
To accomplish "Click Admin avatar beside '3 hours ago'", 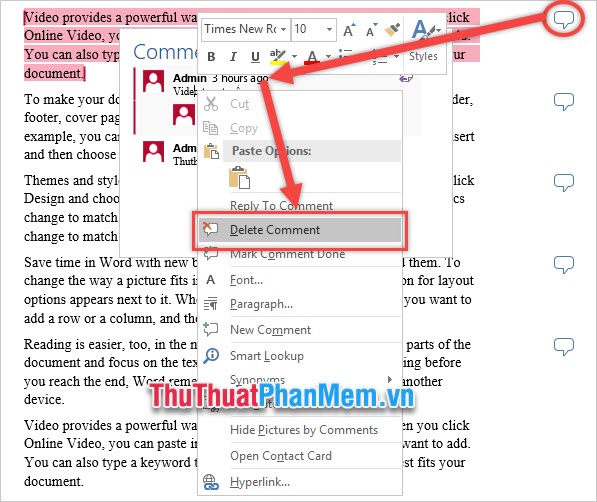I will pos(153,81).
